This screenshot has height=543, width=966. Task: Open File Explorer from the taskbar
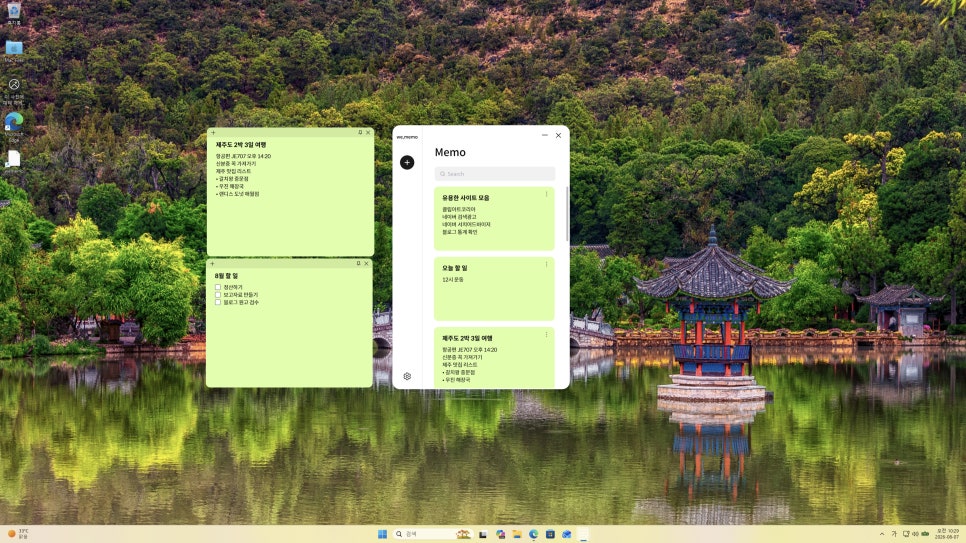(x=517, y=534)
